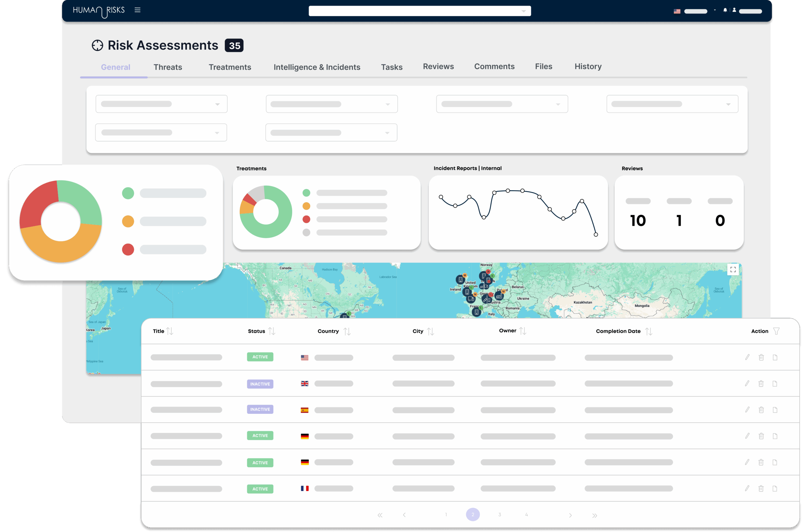
Task: Click the fullscreen icon on the map
Action: point(733,269)
